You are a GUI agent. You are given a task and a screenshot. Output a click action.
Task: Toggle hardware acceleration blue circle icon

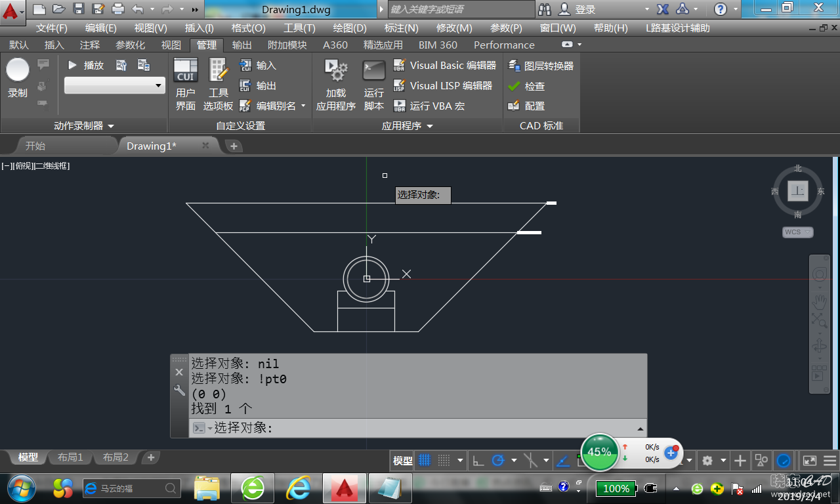point(783,461)
